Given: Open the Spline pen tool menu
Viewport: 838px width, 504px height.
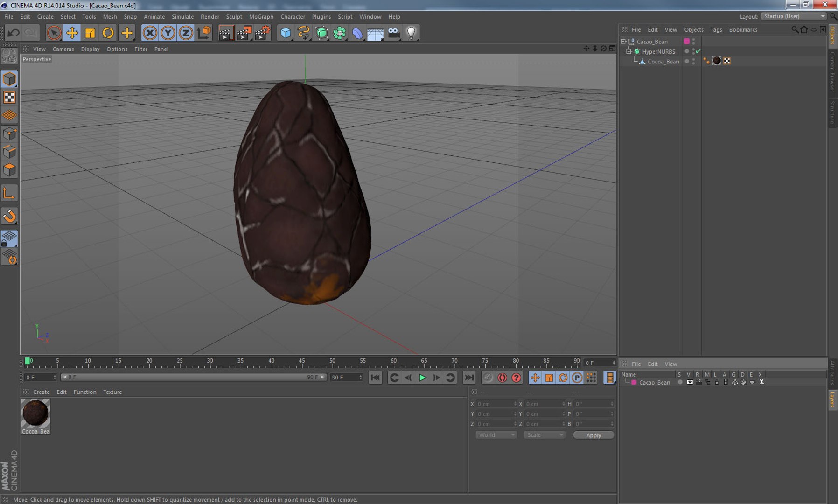Looking at the screenshot, I should tap(304, 33).
